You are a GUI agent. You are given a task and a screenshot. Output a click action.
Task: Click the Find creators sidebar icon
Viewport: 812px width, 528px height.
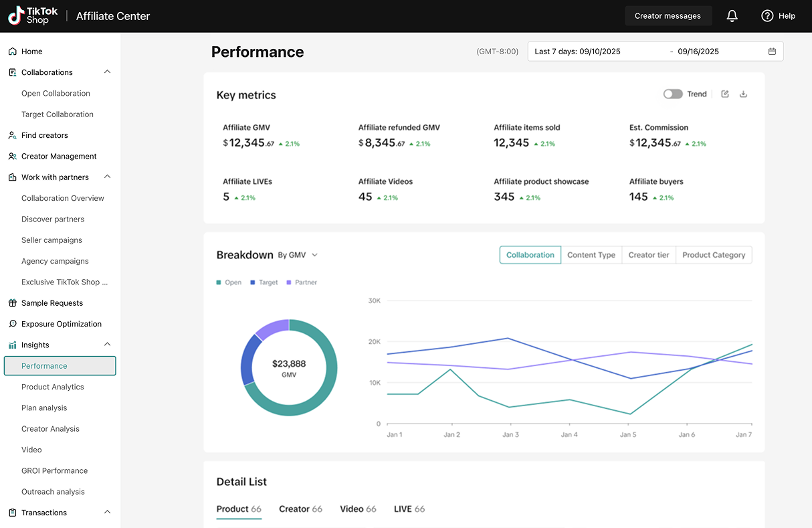pyautogui.click(x=12, y=135)
